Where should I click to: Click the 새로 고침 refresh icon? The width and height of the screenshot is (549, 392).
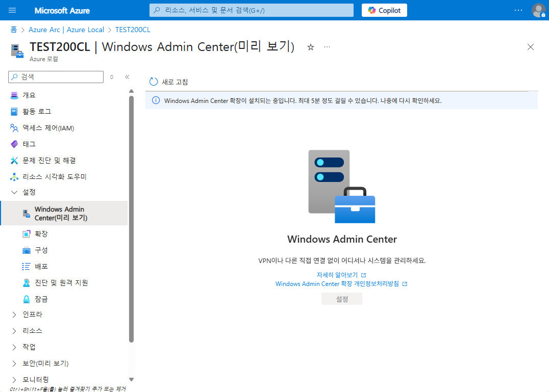point(154,82)
